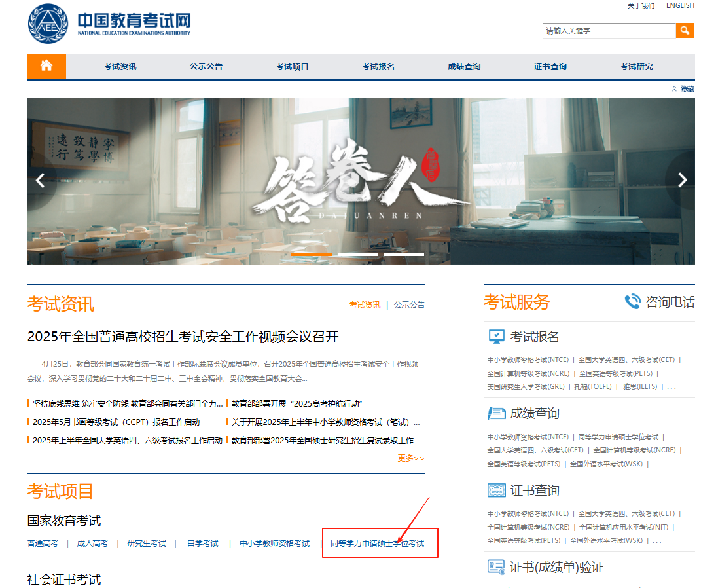The height and width of the screenshot is (588, 716).
Task: Open 普通高考 exam link
Action: pyautogui.click(x=43, y=543)
